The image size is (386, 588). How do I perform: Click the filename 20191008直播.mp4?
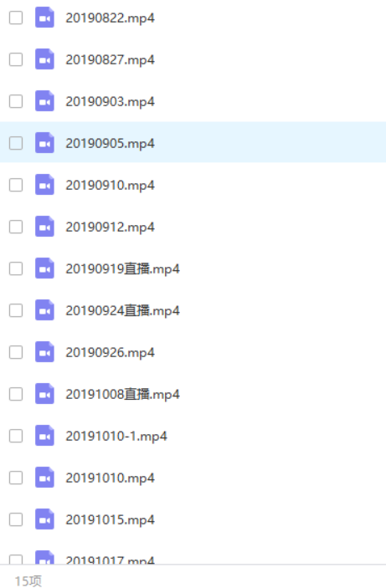pos(122,395)
